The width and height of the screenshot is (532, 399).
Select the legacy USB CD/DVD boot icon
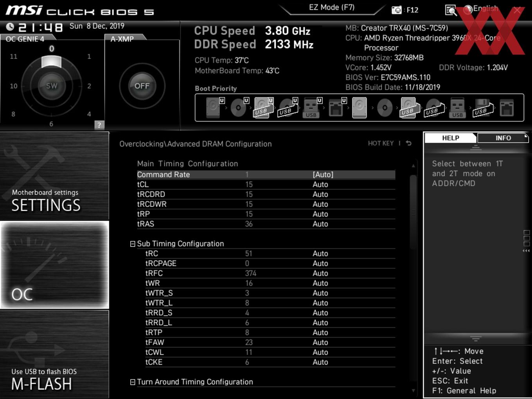point(435,108)
